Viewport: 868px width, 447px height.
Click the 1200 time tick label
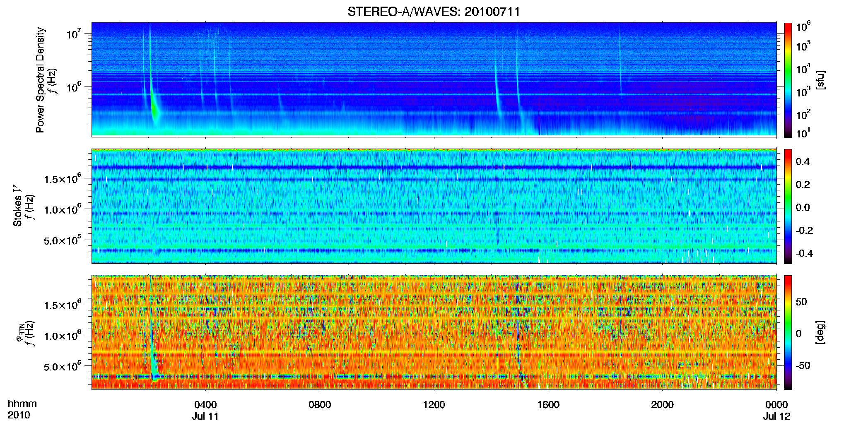(434, 404)
